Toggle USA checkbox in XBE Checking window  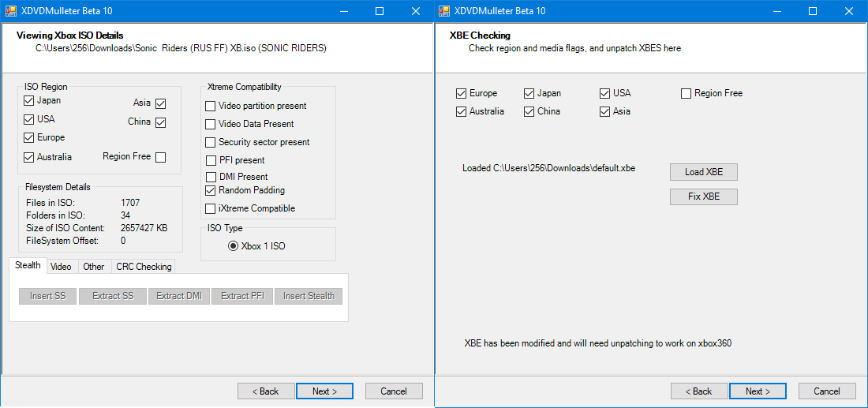click(604, 94)
